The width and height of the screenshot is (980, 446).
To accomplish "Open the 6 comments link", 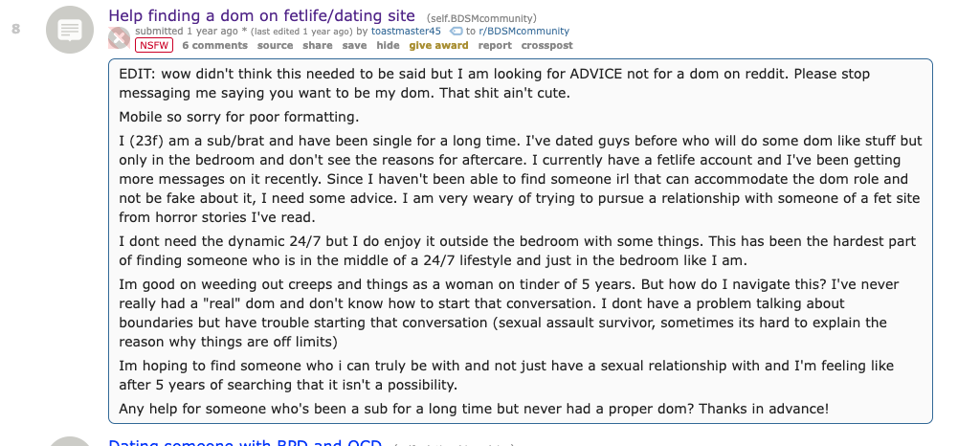I will [x=214, y=45].
